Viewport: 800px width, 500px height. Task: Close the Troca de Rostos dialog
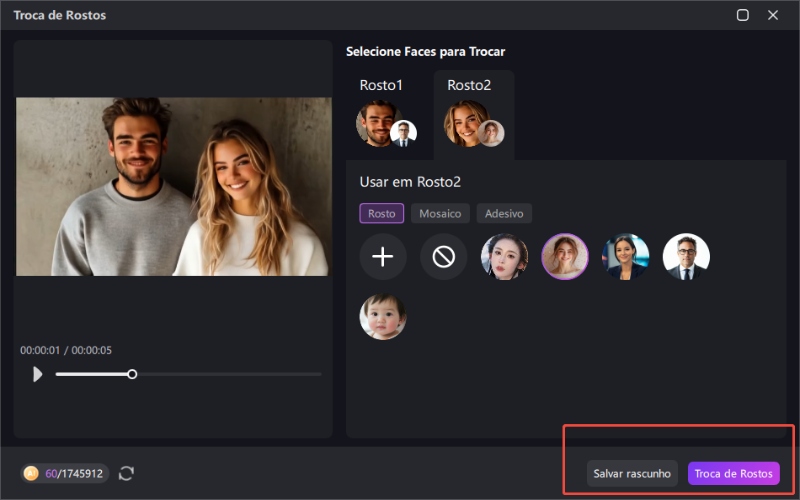click(773, 15)
